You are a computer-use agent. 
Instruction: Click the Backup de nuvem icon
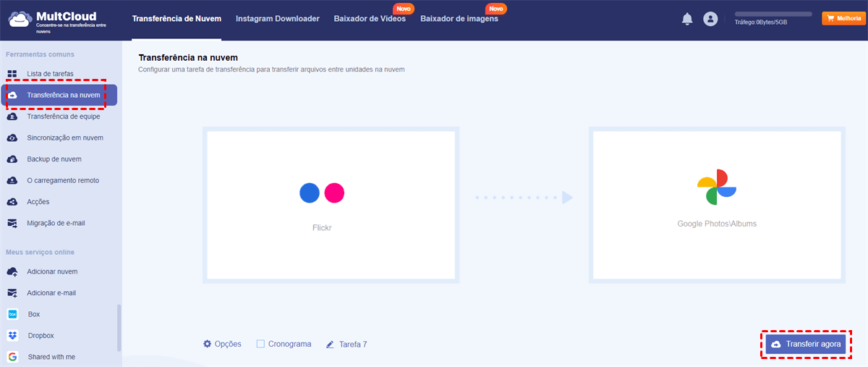coord(12,159)
